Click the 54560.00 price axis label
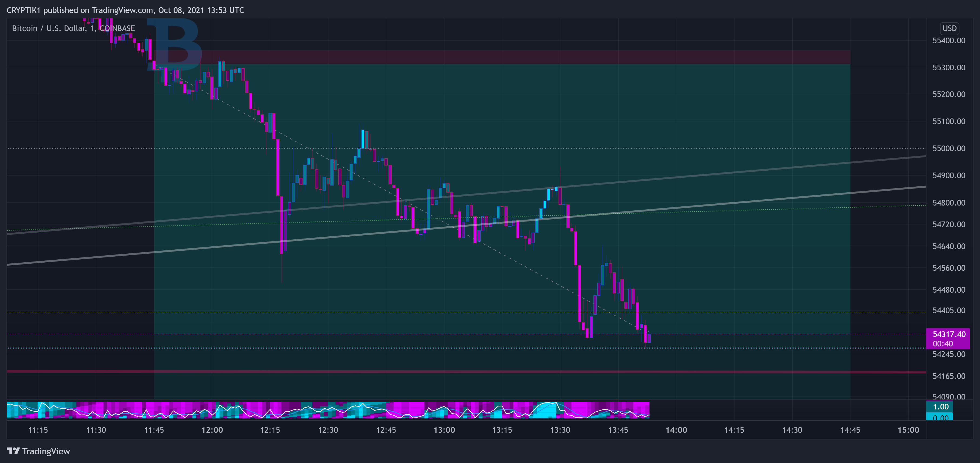 (949, 267)
